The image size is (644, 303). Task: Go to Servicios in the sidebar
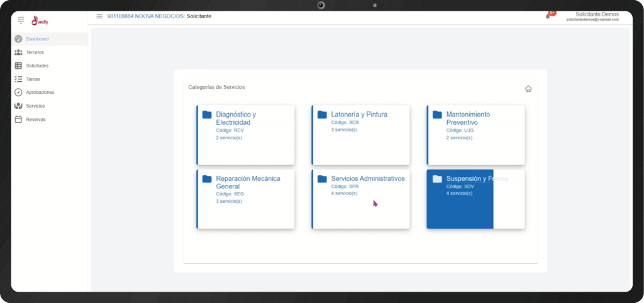[x=35, y=106]
